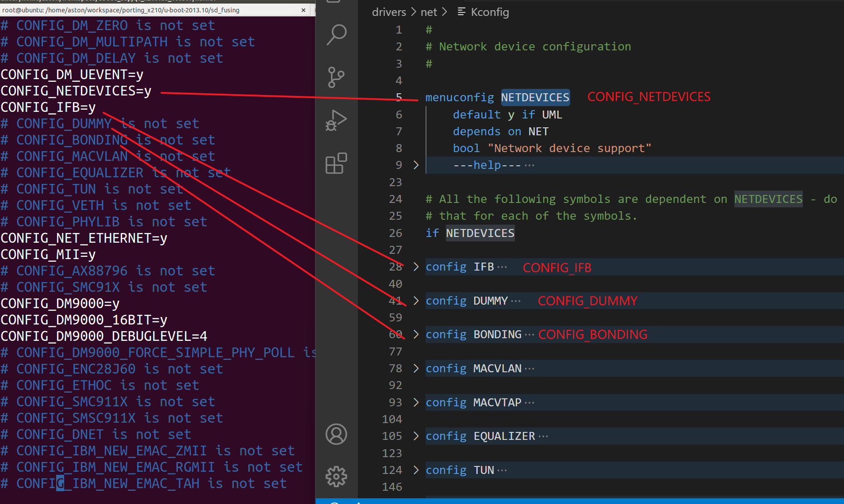Click '# CONFIG_DM_MULTIPATH is not set' line
Image resolution: width=844 pixels, height=504 pixels.
click(128, 42)
